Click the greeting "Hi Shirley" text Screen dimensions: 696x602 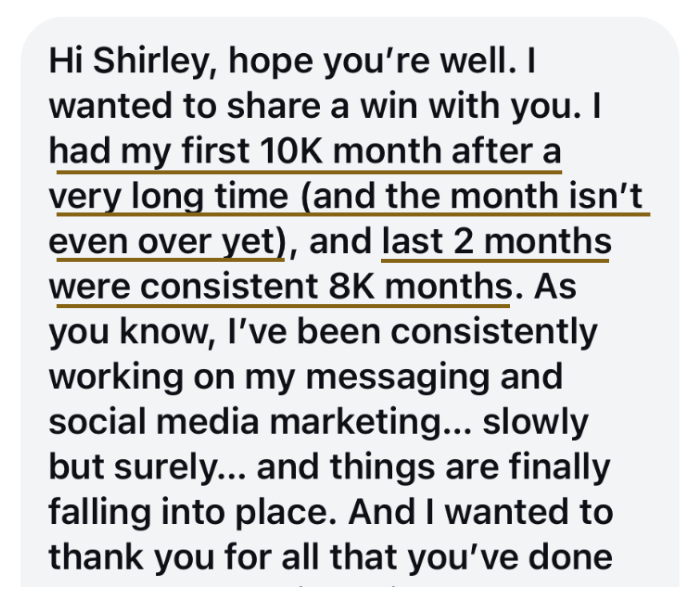pyautogui.click(x=128, y=61)
